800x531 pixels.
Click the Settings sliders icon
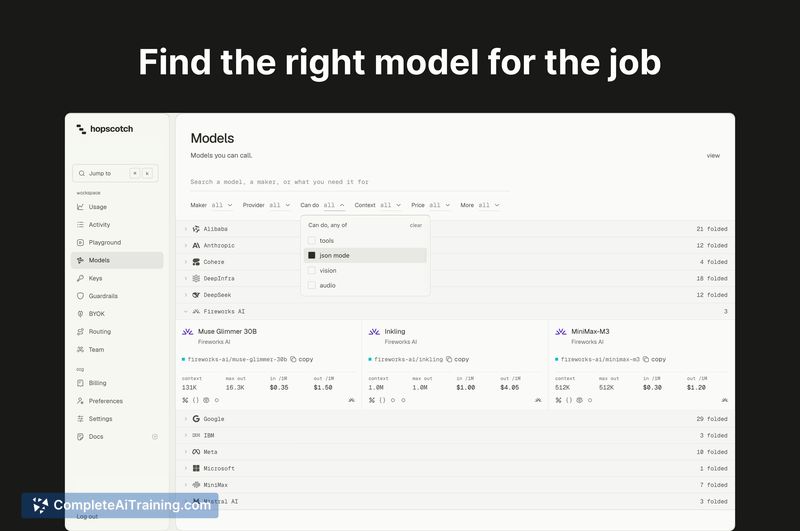(80, 419)
